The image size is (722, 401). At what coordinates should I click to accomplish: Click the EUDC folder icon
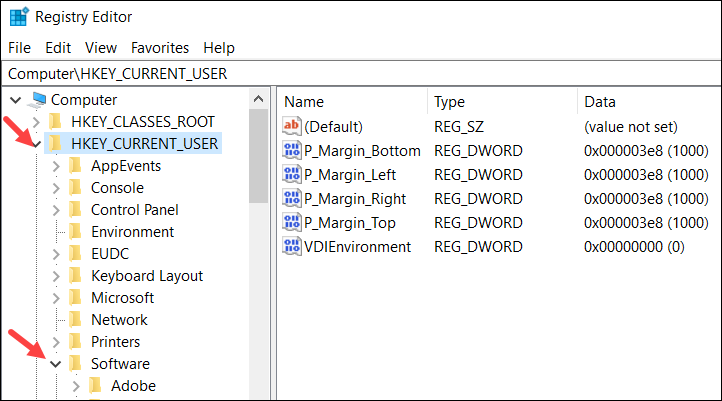(76, 254)
